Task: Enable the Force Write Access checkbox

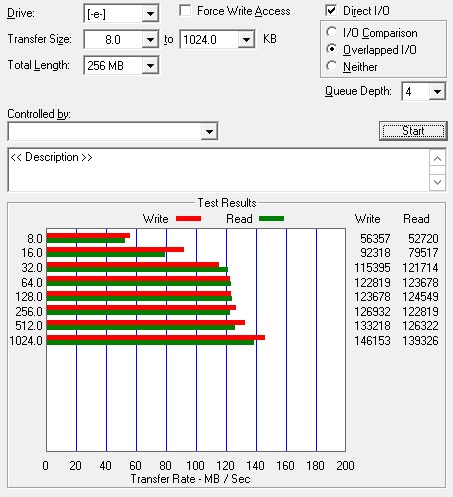Action: pyautogui.click(x=185, y=10)
